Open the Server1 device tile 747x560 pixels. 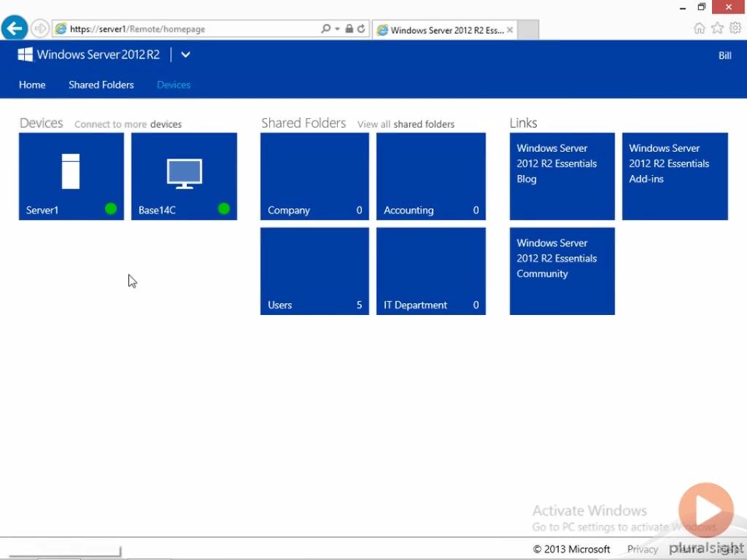pyautogui.click(x=71, y=176)
